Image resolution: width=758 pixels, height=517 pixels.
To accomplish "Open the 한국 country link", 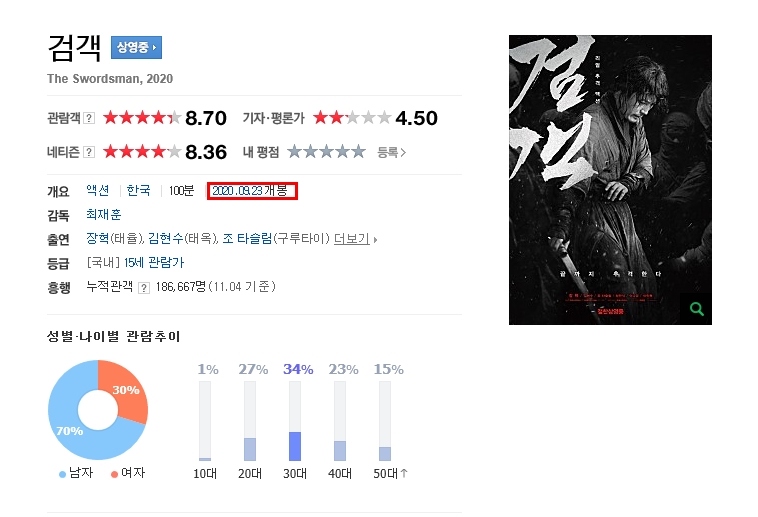I will point(138,190).
